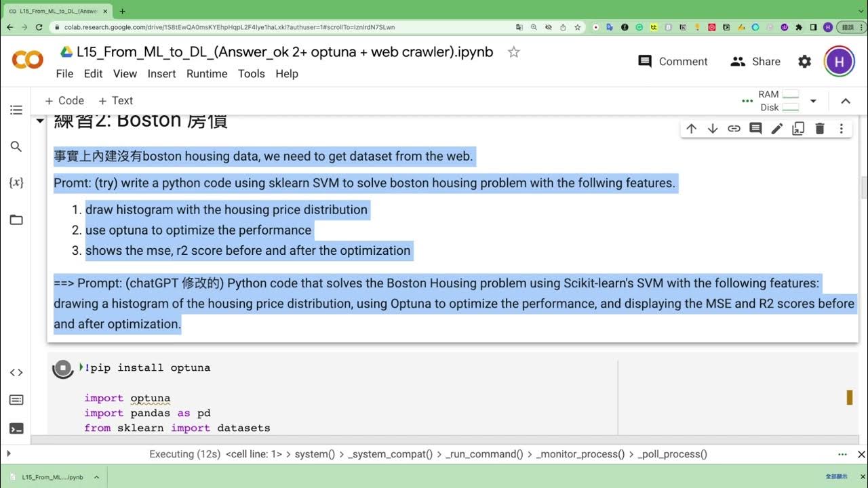Open the Files folder panel
This screenshot has width=868, height=488.
(x=16, y=220)
